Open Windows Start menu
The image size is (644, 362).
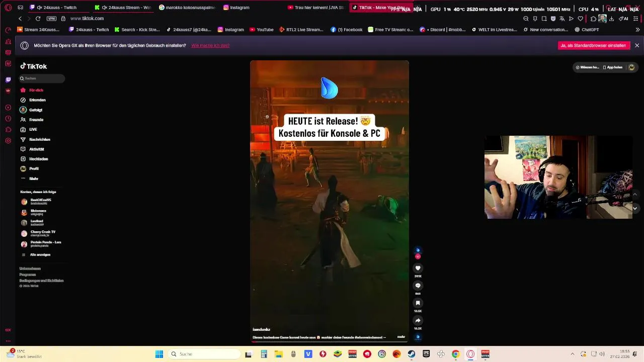tap(159, 354)
